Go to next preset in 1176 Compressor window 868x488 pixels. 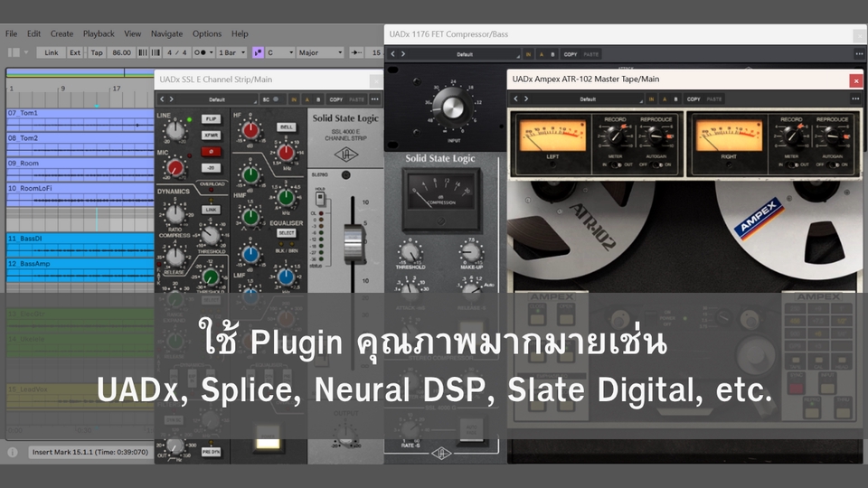point(403,54)
